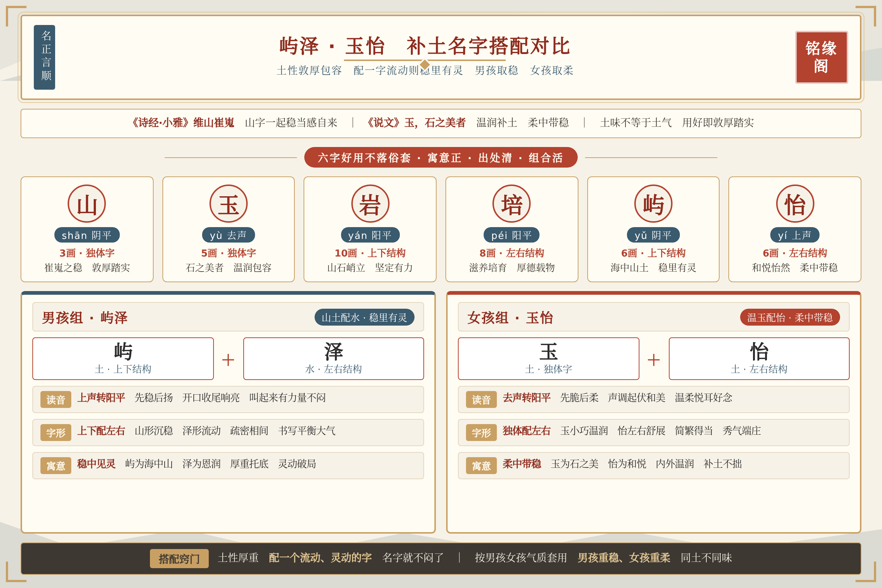Select the yǔ 阴平 pinyin pill
This screenshot has height=588, width=882.
653,235
